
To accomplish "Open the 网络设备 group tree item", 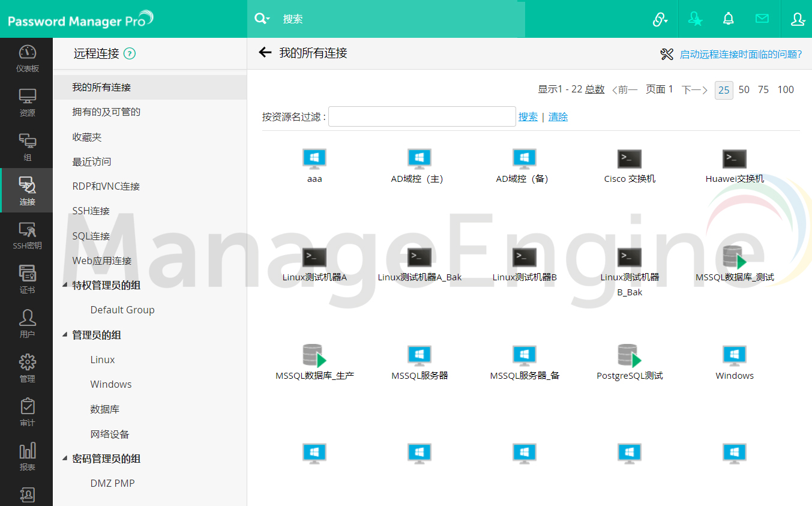I will 110,434.
